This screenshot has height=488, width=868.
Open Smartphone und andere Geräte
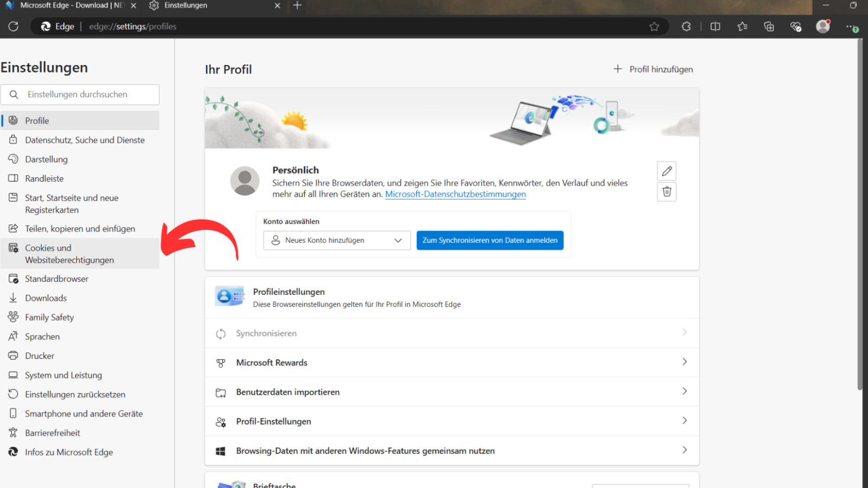80,414
